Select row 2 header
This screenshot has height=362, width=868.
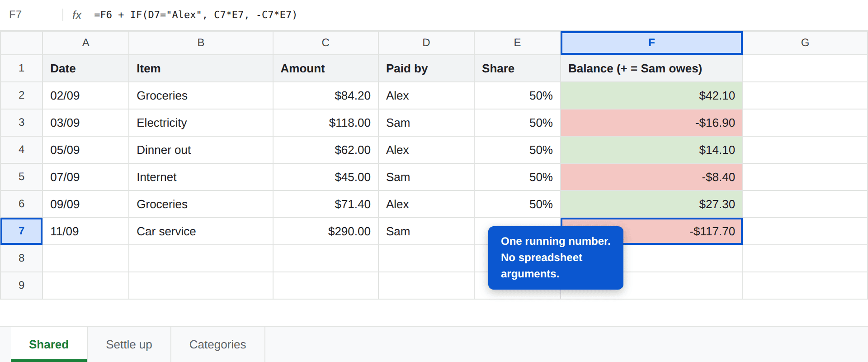21,95
